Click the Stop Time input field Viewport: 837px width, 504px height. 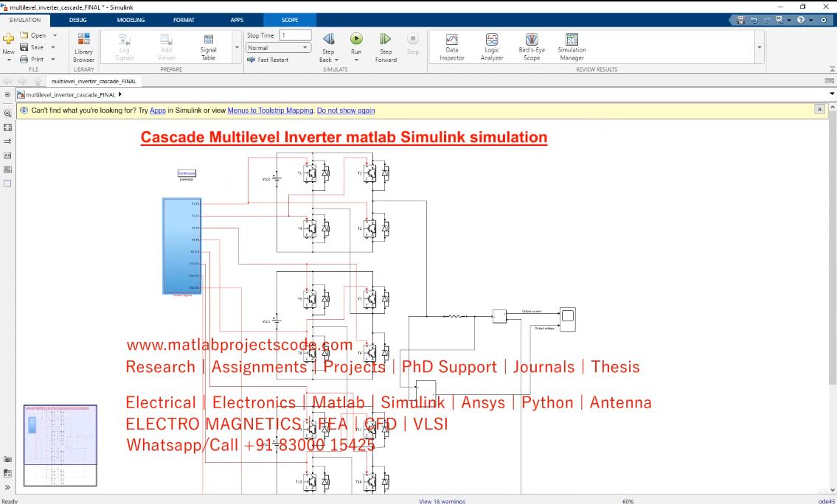tap(295, 35)
